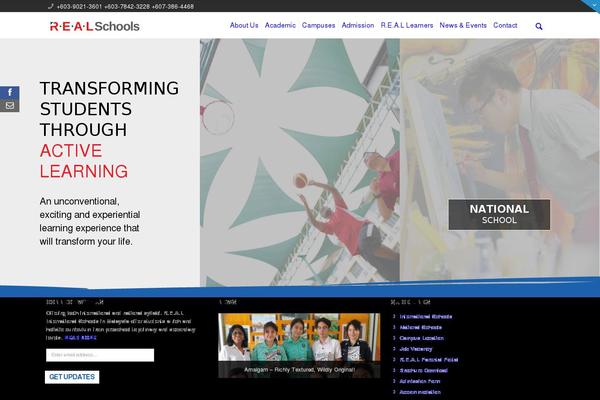
Task: Open the Brochure Download footer link
Action: [423, 370]
